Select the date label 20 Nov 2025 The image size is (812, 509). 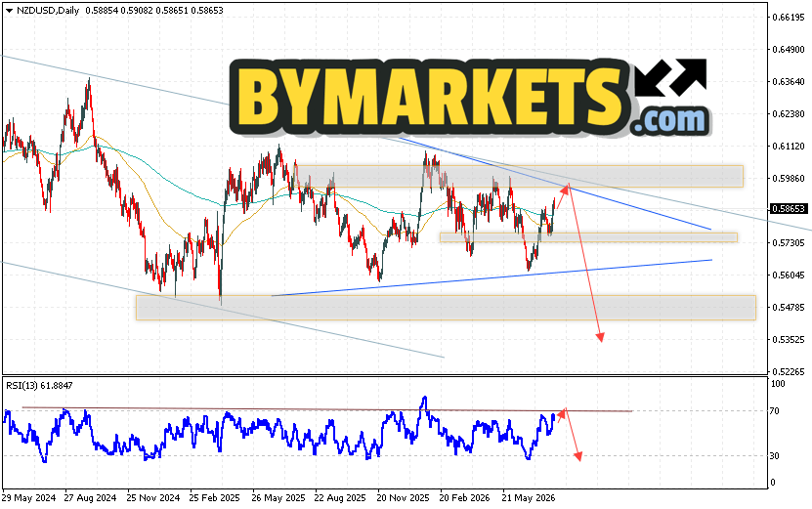tap(403, 498)
